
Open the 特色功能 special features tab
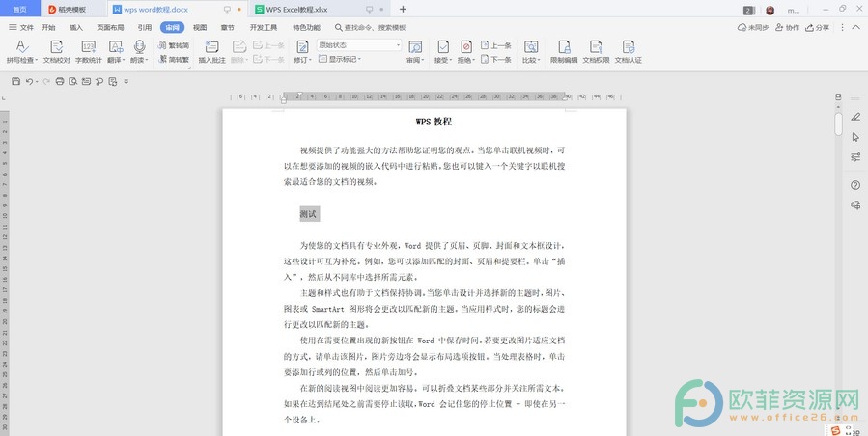pyautogui.click(x=307, y=27)
